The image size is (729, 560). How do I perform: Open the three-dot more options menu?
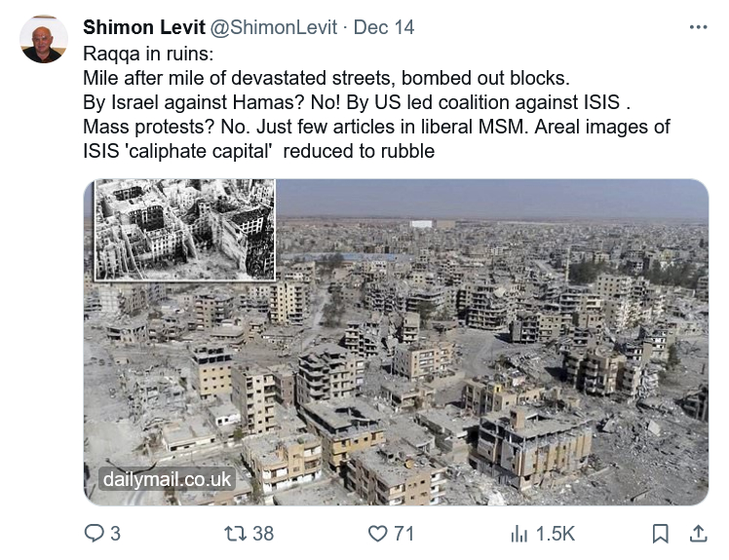698,27
